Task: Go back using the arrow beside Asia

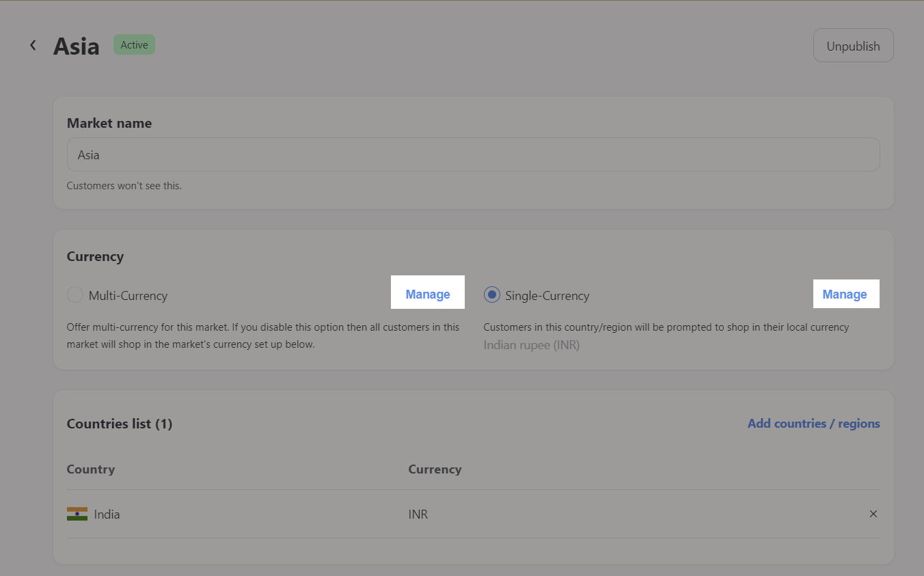Action: (33, 45)
